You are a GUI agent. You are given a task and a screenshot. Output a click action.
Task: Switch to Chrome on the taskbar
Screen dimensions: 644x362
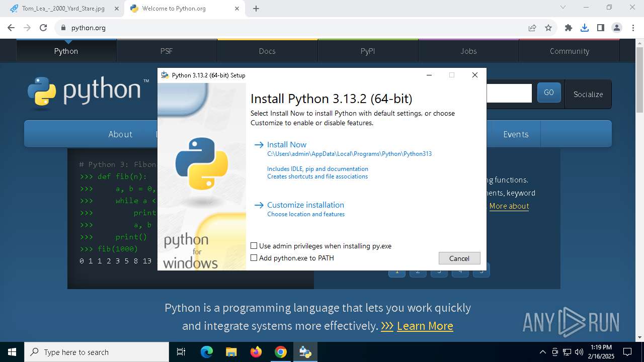[281, 352]
